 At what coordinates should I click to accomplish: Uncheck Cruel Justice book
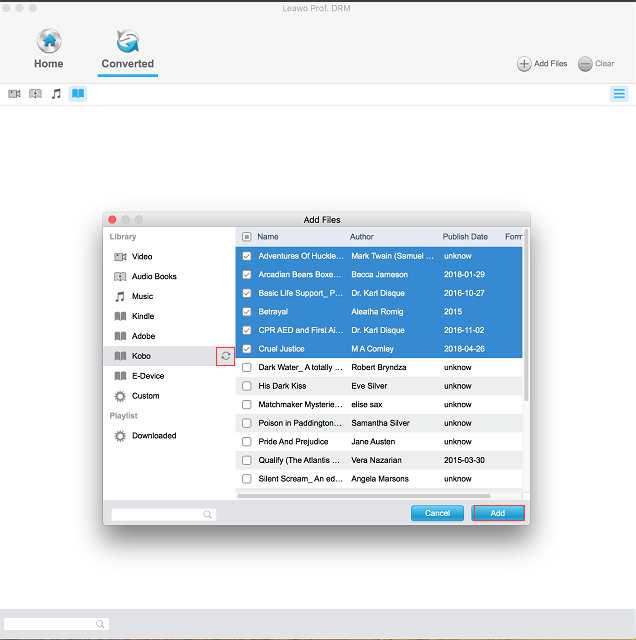[x=247, y=349]
